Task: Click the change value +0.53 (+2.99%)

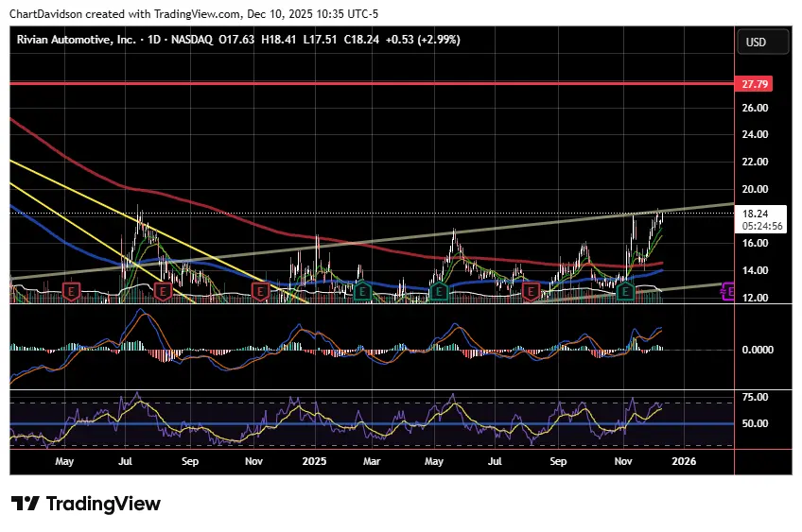Action: (423, 40)
